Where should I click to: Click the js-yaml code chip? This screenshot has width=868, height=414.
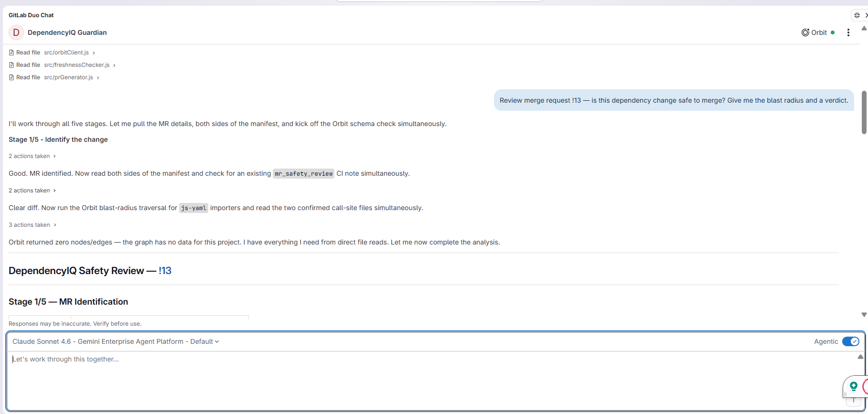(x=193, y=208)
